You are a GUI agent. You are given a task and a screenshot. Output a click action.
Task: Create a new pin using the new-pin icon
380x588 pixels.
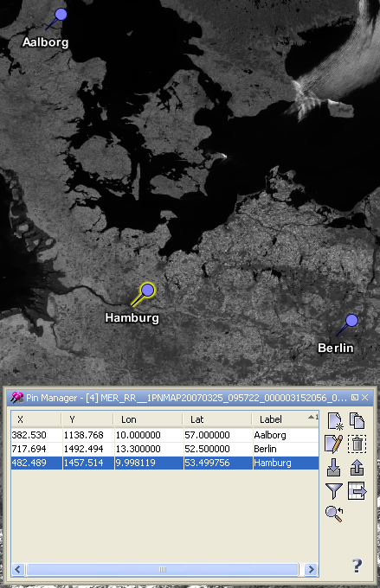pyautogui.click(x=334, y=421)
